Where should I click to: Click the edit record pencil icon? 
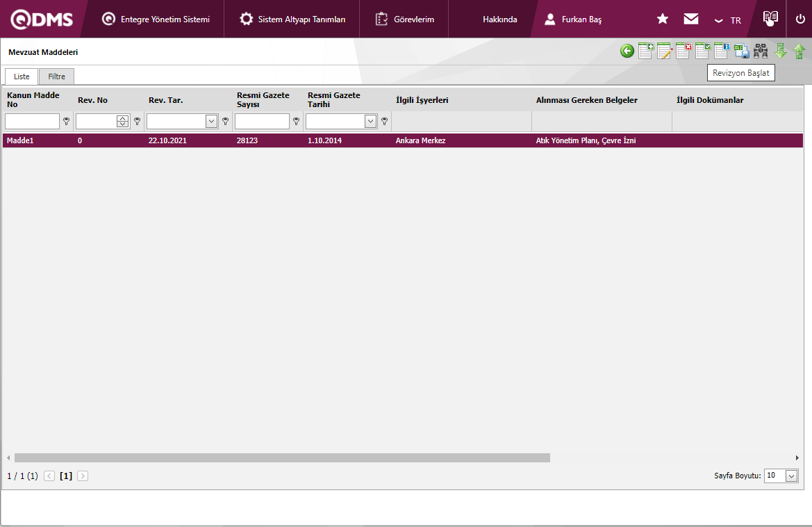point(665,51)
